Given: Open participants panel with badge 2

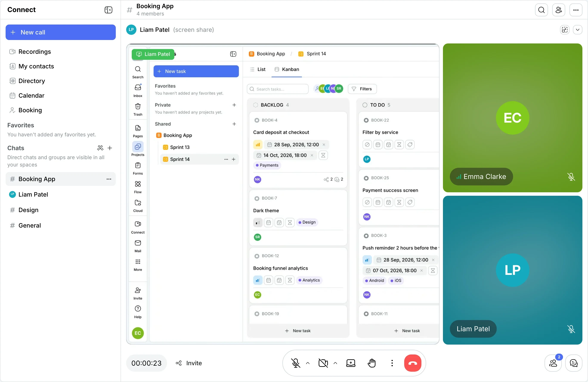Looking at the screenshot, I should click(553, 363).
